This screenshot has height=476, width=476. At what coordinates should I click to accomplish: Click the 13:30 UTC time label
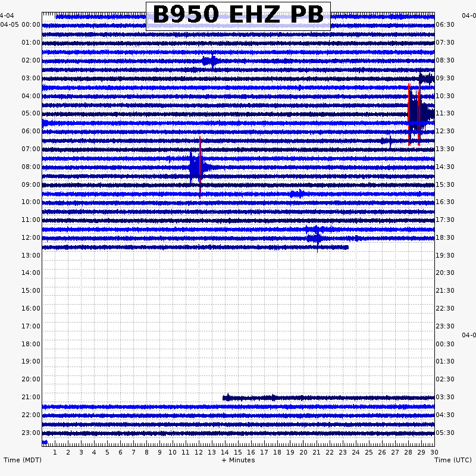(445, 149)
